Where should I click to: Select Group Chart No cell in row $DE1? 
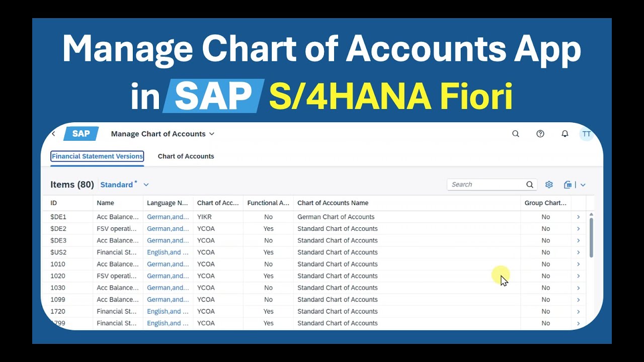pos(546,217)
